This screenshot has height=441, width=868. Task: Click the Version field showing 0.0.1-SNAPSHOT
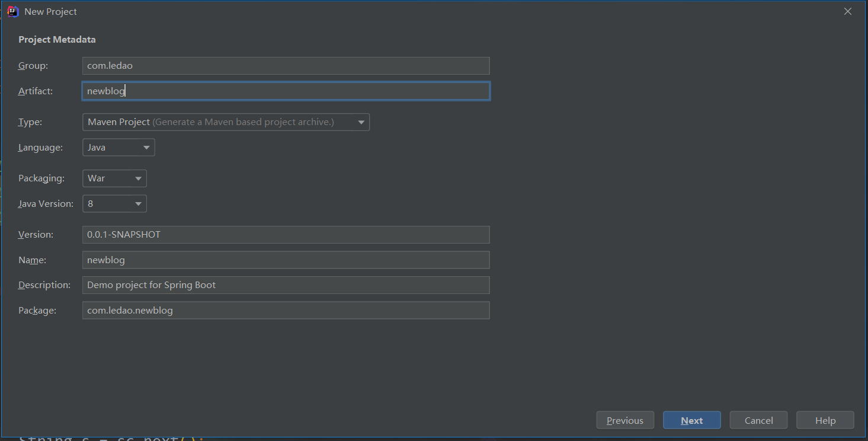[286, 235]
